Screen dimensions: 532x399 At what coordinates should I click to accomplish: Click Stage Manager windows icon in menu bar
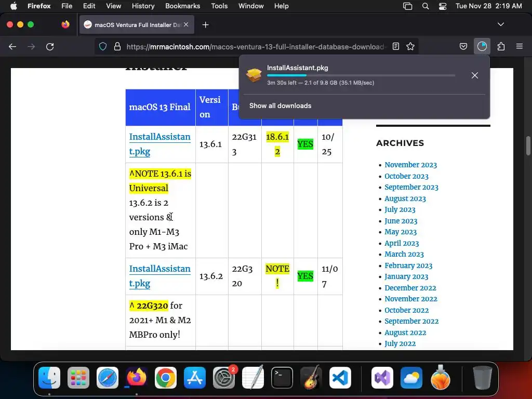click(x=407, y=6)
